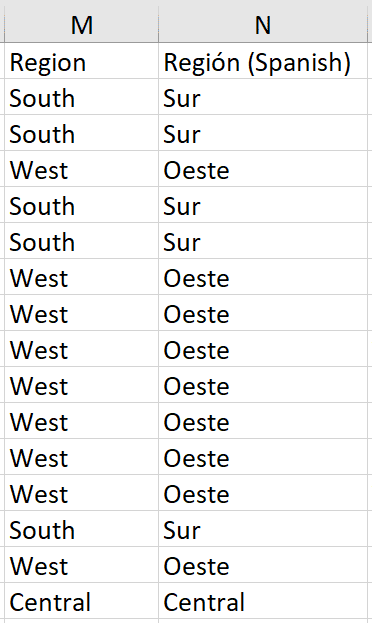Select the South cell right below first West
This screenshot has height=623, width=372.
click(x=81, y=205)
